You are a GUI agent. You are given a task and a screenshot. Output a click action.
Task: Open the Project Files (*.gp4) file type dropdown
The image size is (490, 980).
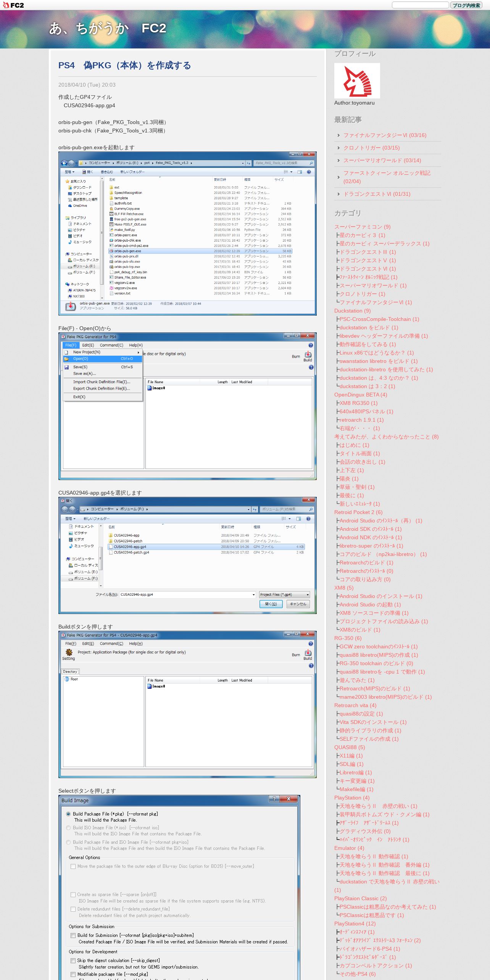click(284, 595)
